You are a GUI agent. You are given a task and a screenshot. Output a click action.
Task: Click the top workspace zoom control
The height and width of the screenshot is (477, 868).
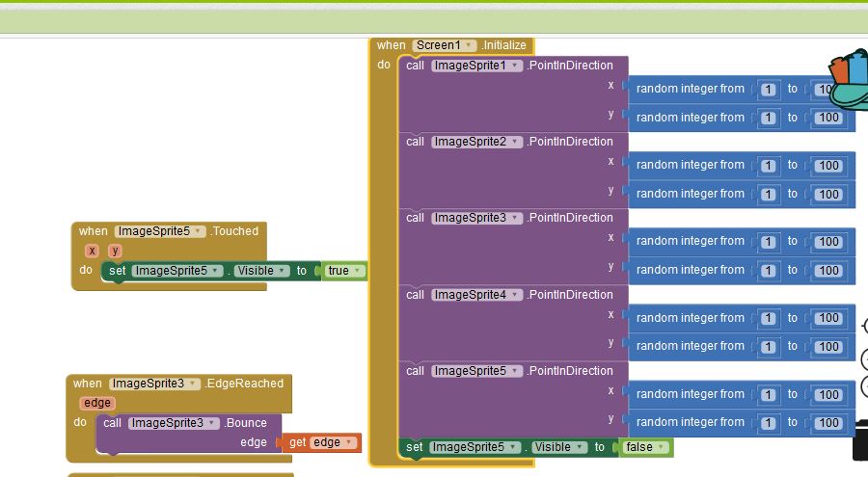coord(863,327)
